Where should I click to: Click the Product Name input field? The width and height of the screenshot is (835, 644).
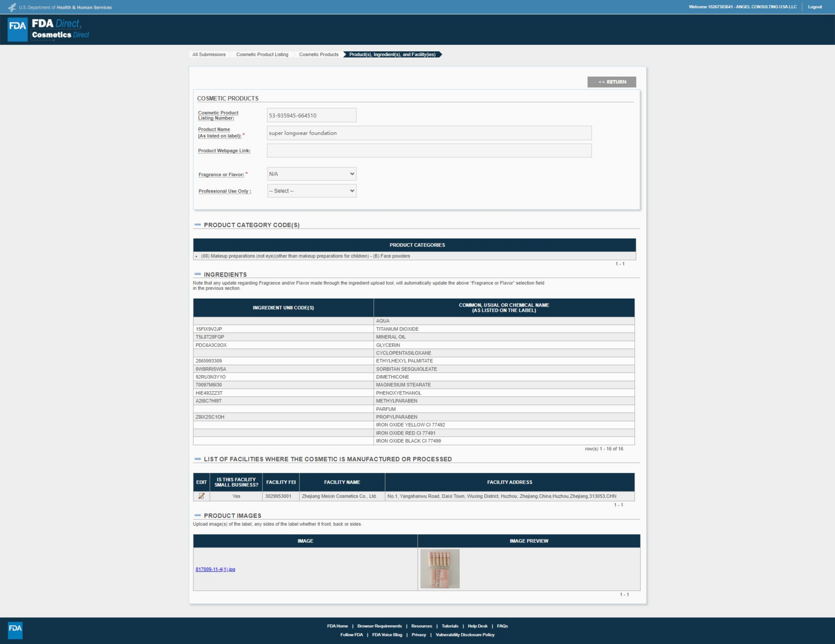pos(429,133)
